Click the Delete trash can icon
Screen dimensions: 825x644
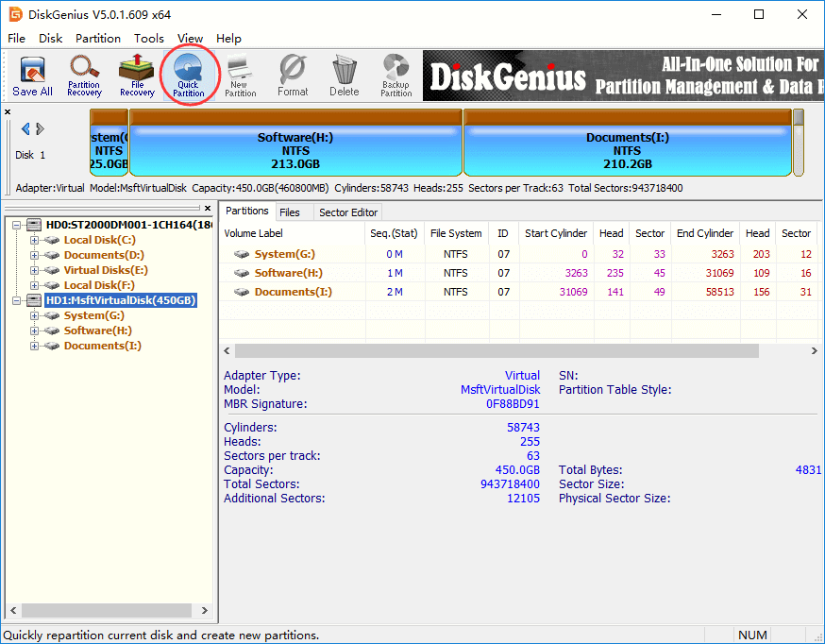345,76
